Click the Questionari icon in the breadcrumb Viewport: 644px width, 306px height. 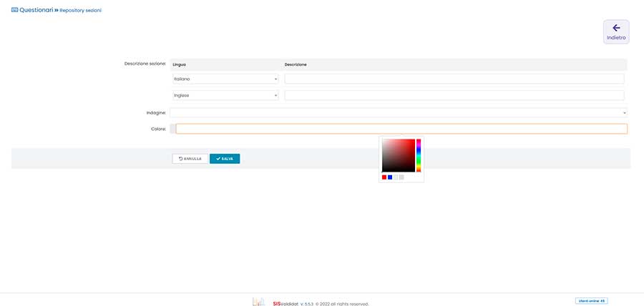(14, 10)
